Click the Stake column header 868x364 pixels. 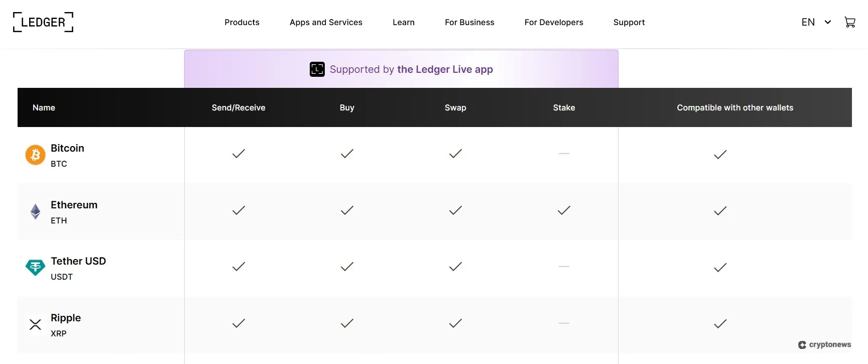tap(564, 107)
